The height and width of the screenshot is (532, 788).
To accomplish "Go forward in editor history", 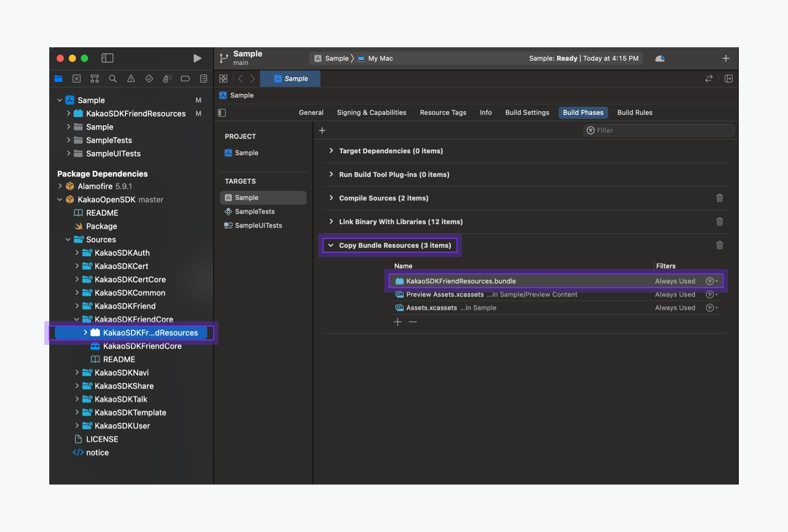I will pyautogui.click(x=253, y=78).
